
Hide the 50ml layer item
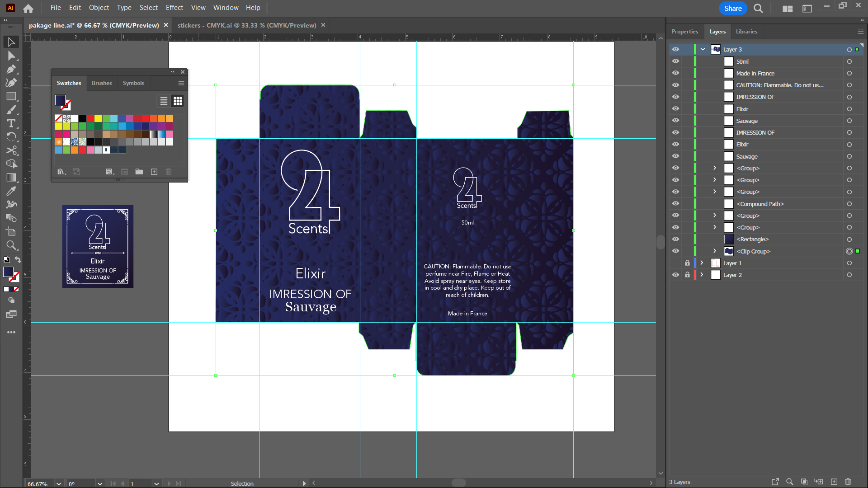pyautogui.click(x=675, y=61)
